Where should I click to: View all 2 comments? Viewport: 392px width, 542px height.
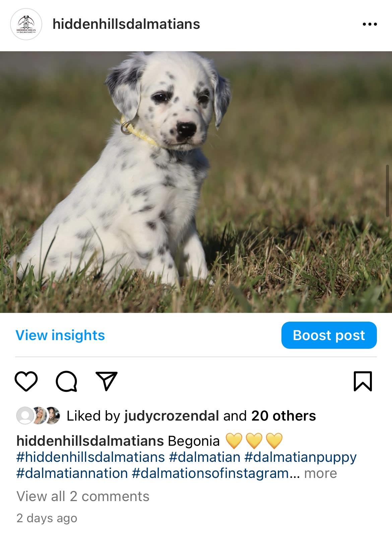(x=83, y=496)
